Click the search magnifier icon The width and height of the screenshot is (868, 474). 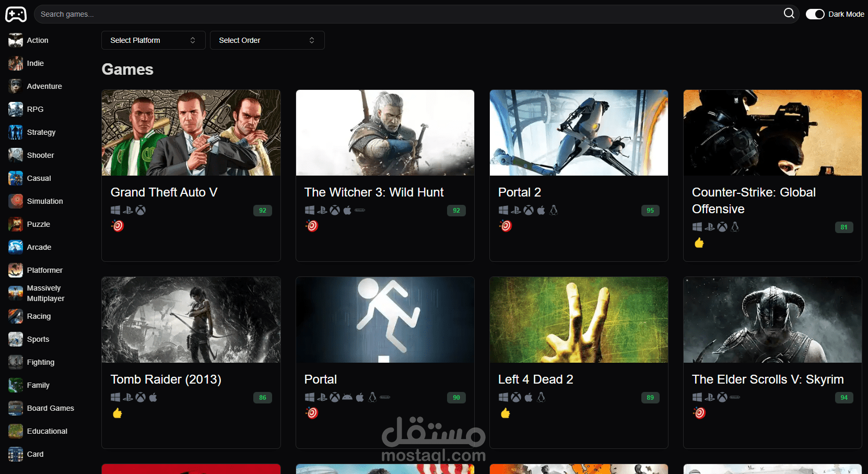pos(789,14)
